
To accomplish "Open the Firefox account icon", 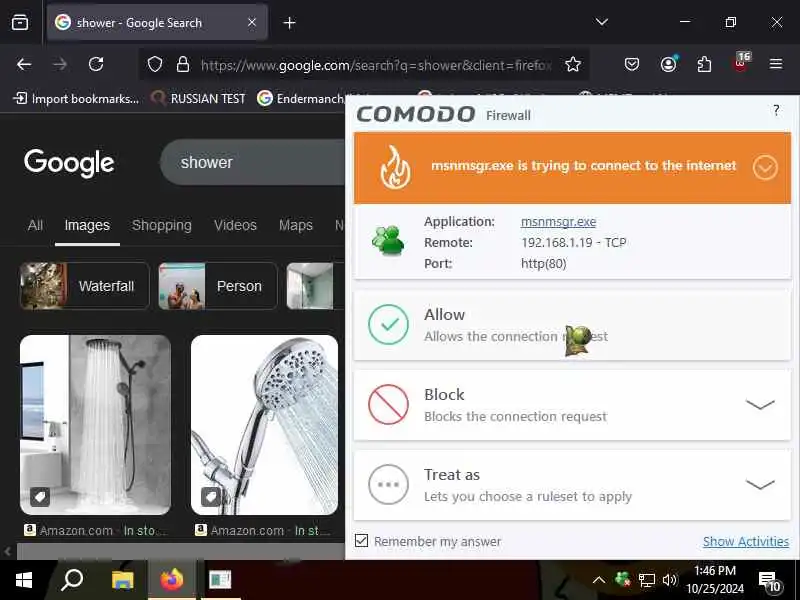I will (x=668, y=64).
